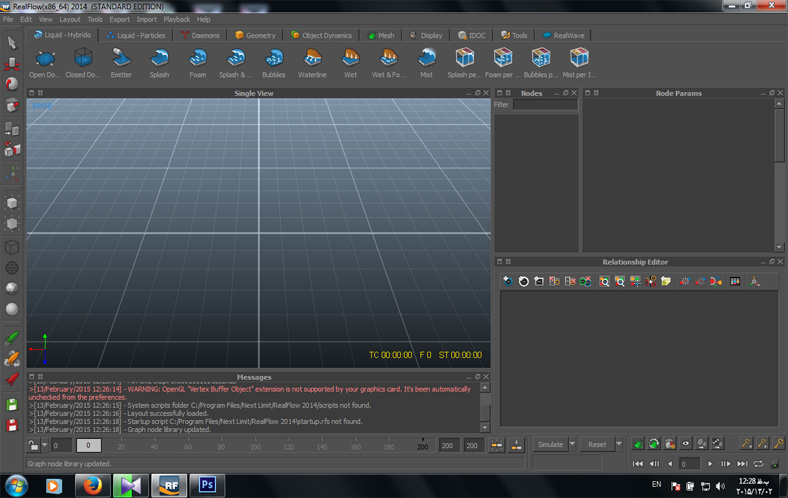Screen dimensions: 788x498
Task: Click Node Params scroll down arrow
Action: 779,247
